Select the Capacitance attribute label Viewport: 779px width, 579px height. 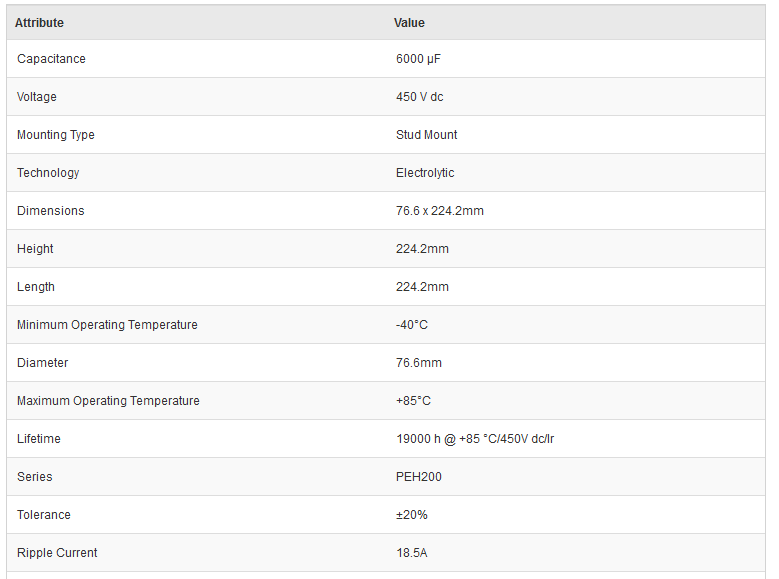[x=51, y=59]
